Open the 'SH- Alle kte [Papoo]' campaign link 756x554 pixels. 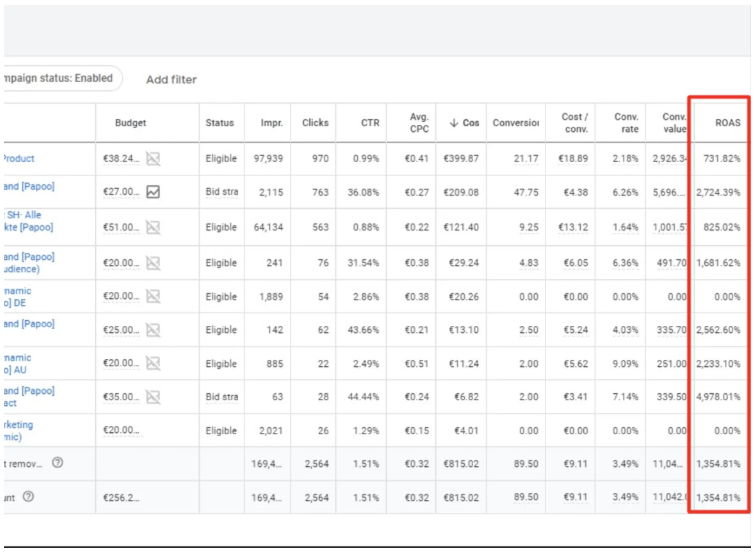point(29,221)
